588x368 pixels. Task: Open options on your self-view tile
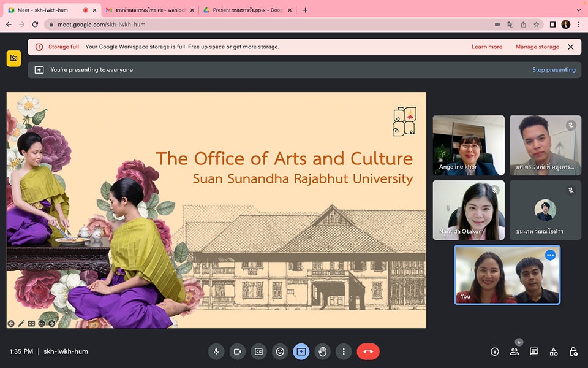[550, 255]
